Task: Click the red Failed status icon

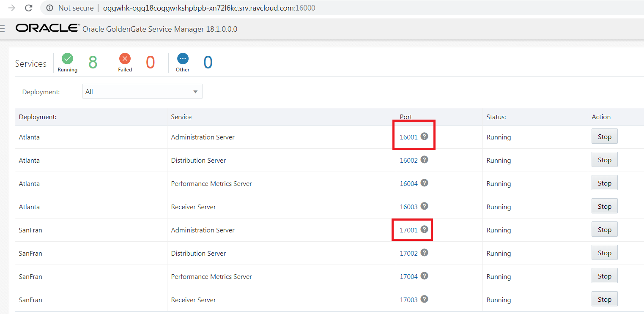Action: tap(125, 59)
